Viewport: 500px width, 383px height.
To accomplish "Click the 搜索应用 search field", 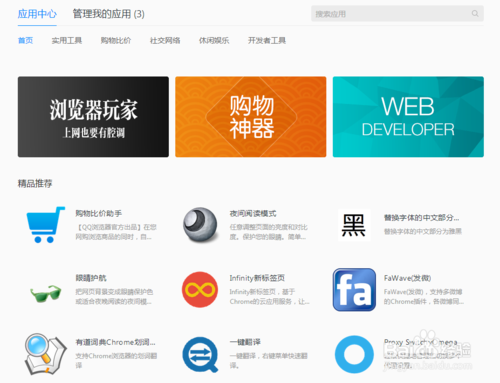I will (x=397, y=14).
